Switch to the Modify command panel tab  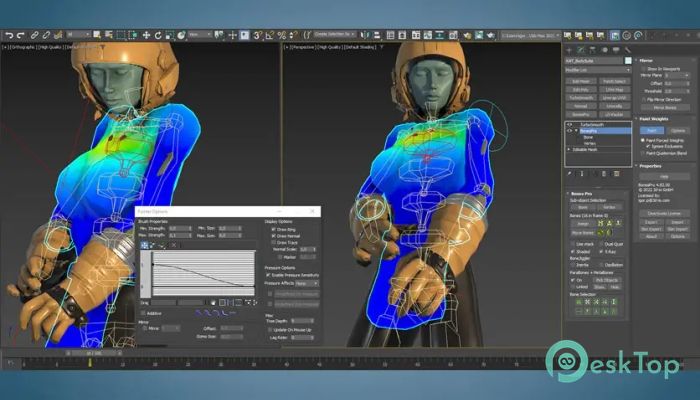tap(581, 50)
